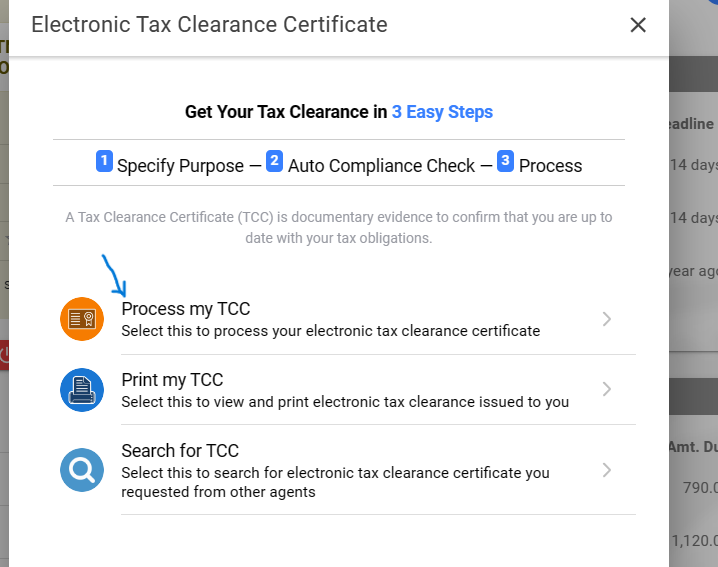The width and height of the screenshot is (718, 567).
Task: Click the description under Print my TCC
Action: pyautogui.click(x=345, y=402)
